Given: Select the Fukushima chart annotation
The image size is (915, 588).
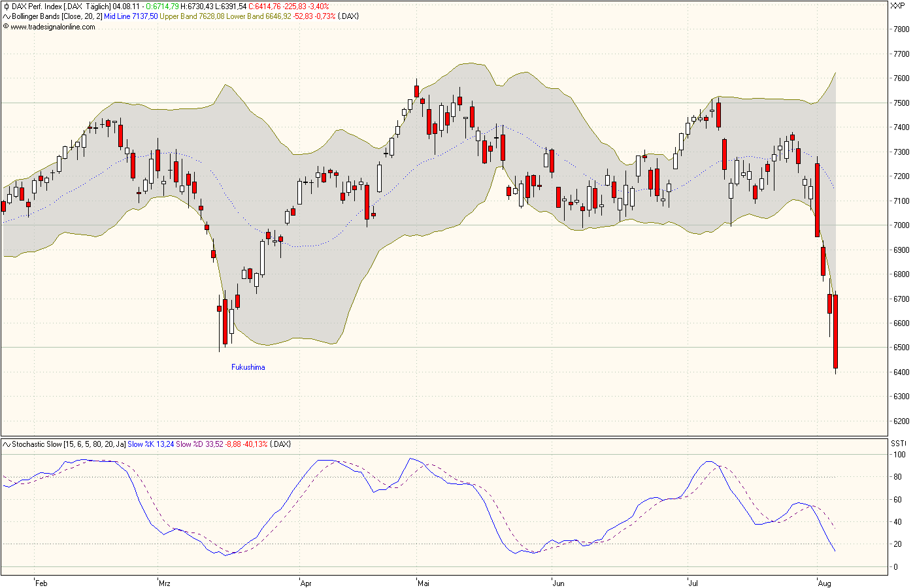Looking at the screenshot, I should tap(247, 367).
